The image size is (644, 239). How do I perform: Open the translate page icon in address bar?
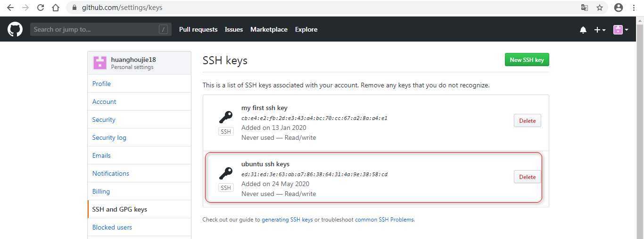pyautogui.click(x=585, y=8)
